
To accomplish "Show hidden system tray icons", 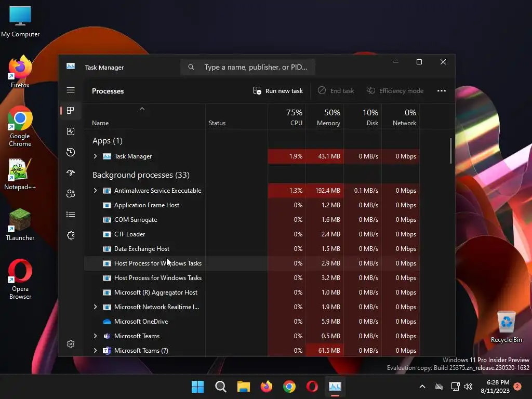I will [x=422, y=387].
